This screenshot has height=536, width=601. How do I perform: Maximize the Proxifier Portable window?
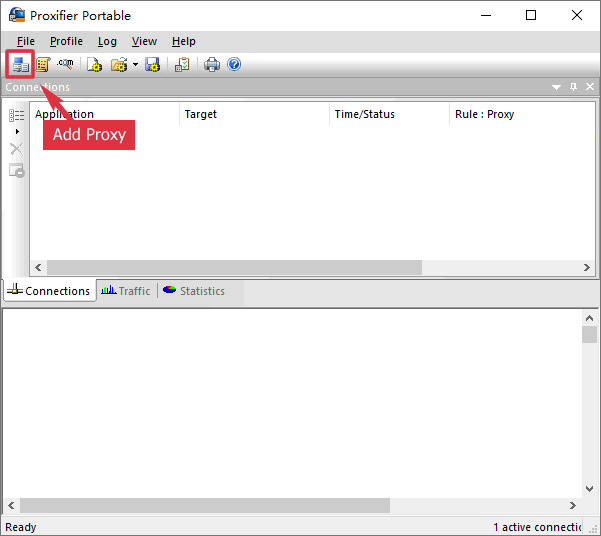pyautogui.click(x=531, y=15)
